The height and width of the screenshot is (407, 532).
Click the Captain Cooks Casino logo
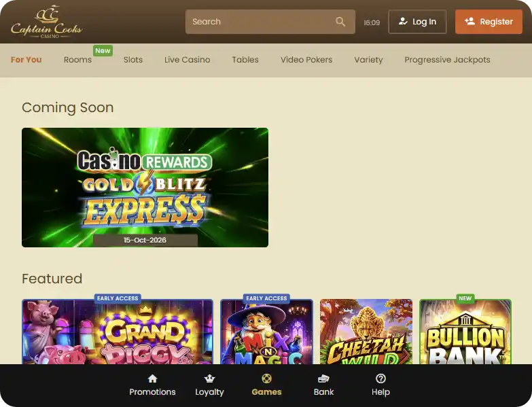[46, 22]
